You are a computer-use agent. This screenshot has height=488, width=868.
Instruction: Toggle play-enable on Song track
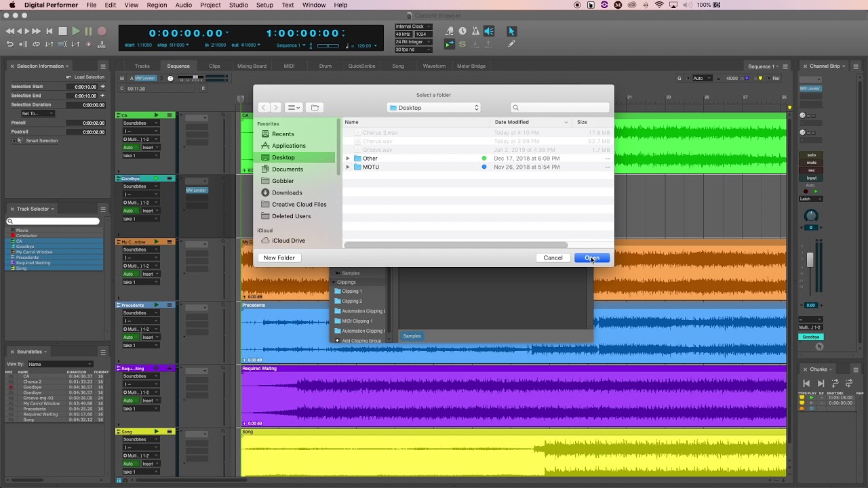157,432
